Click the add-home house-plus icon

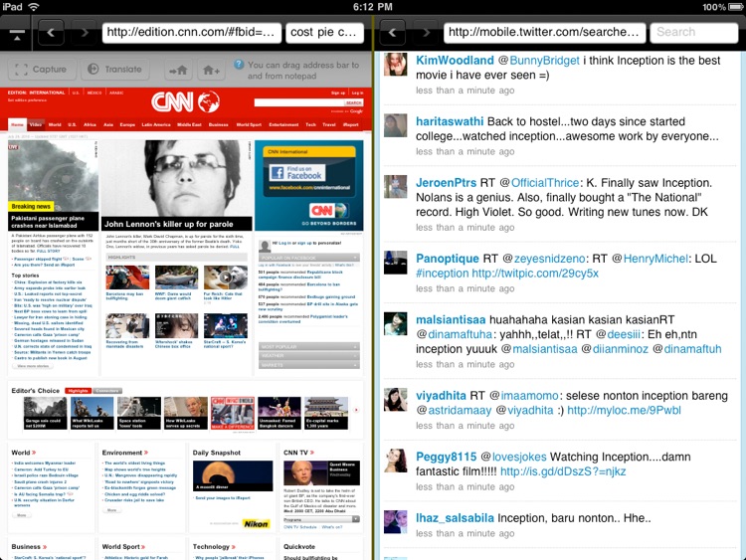coord(211,71)
